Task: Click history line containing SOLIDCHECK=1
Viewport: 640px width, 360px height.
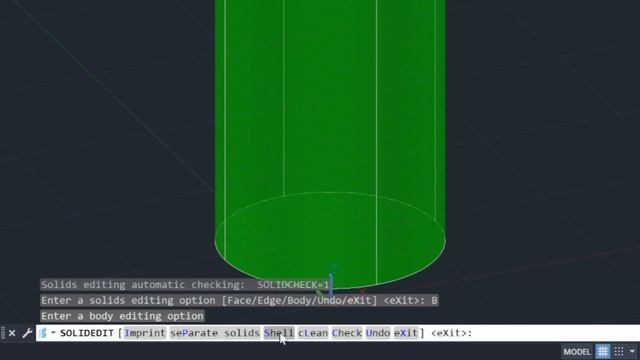Action: (185, 284)
